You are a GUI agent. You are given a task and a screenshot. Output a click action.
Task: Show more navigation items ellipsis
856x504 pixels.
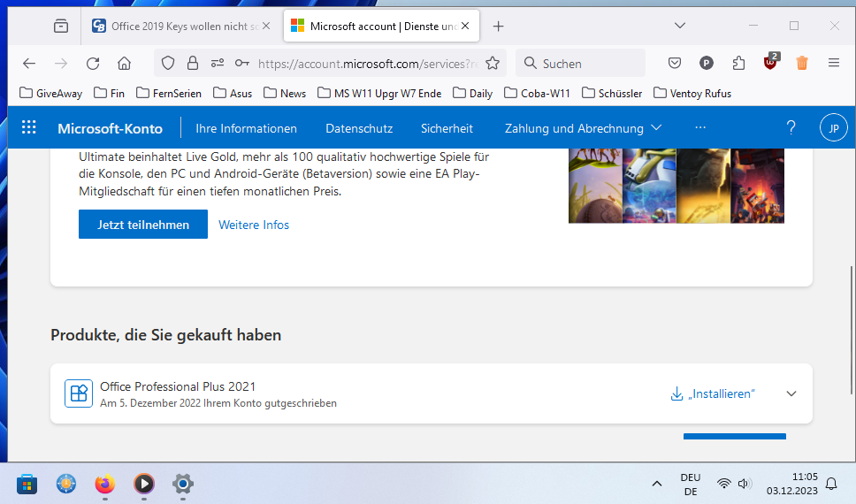(x=700, y=128)
